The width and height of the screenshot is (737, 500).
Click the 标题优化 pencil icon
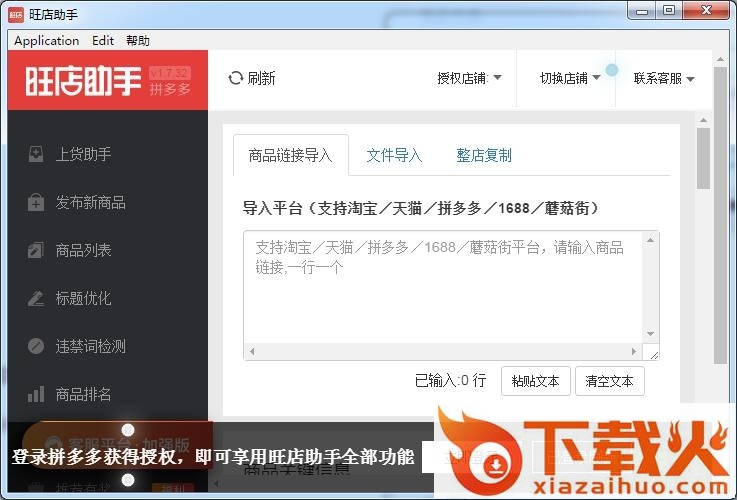[36, 298]
